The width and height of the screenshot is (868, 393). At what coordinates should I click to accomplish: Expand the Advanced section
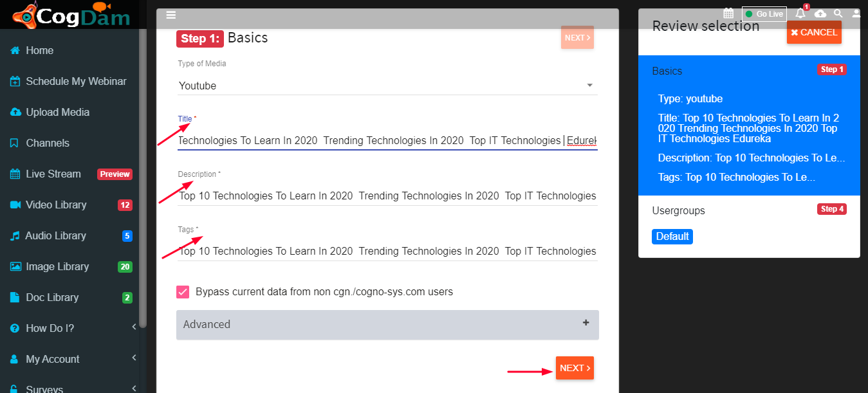point(387,325)
